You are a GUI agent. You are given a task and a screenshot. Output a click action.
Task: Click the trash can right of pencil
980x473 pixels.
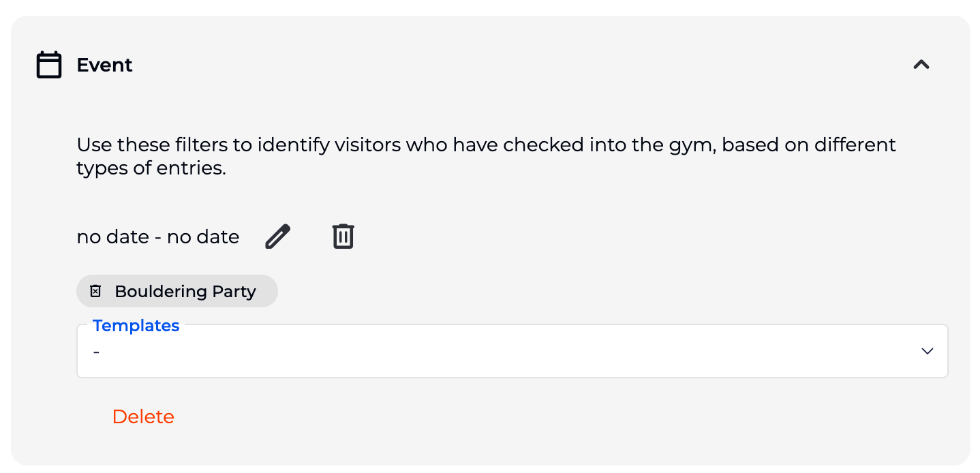click(343, 236)
